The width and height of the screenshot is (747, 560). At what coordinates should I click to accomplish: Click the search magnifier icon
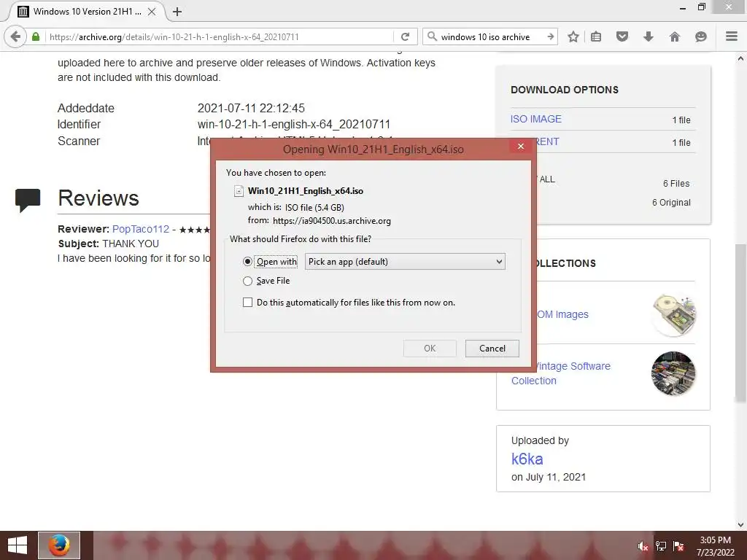[x=432, y=36]
